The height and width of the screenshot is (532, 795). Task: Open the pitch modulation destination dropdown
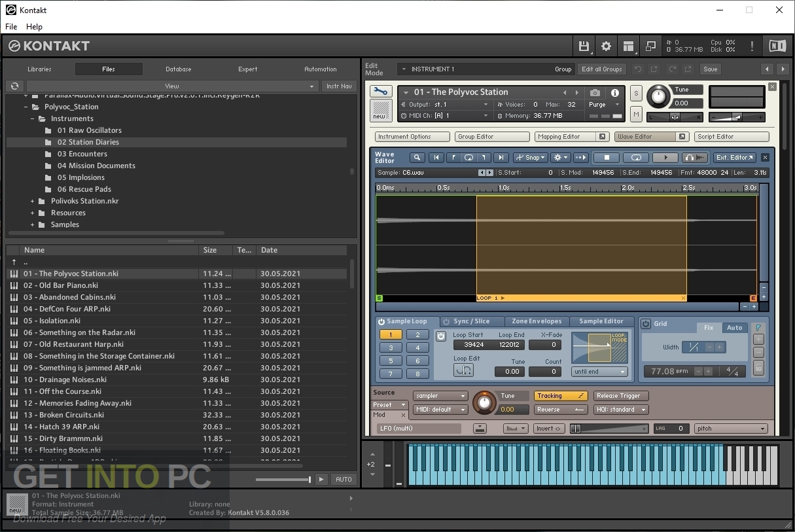(731, 429)
